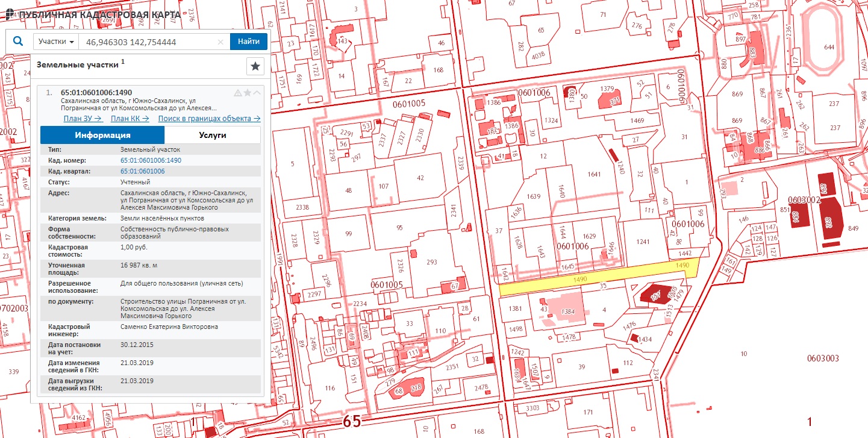This screenshot has height=438, width=868.
Task: Click parcel 1384 on the map
Action: [568, 312]
